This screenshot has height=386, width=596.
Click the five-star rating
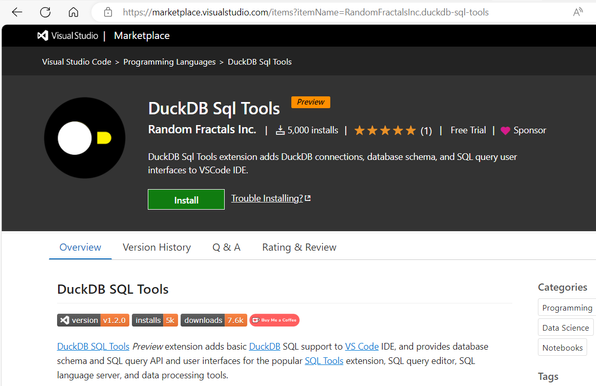pos(385,131)
